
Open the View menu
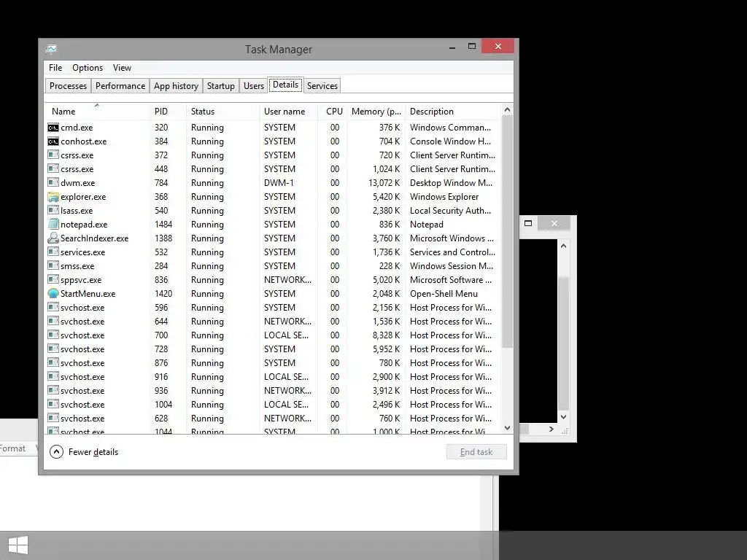(122, 68)
